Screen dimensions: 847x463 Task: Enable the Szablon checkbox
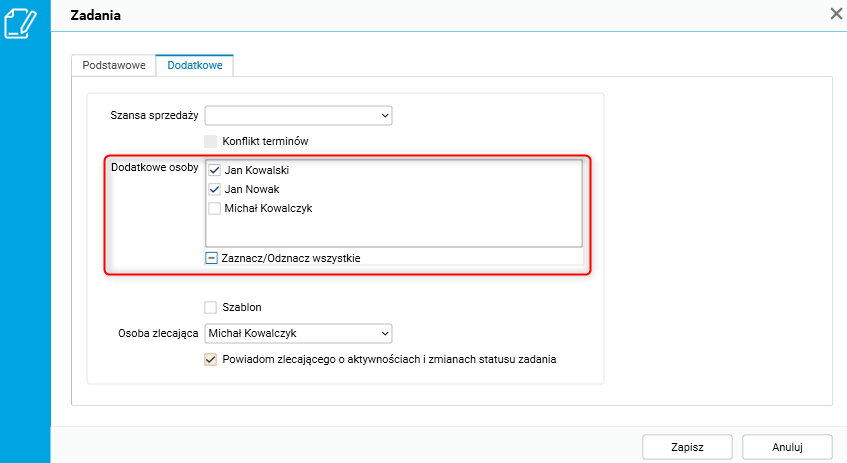pyautogui.click(x=211, y=307)
